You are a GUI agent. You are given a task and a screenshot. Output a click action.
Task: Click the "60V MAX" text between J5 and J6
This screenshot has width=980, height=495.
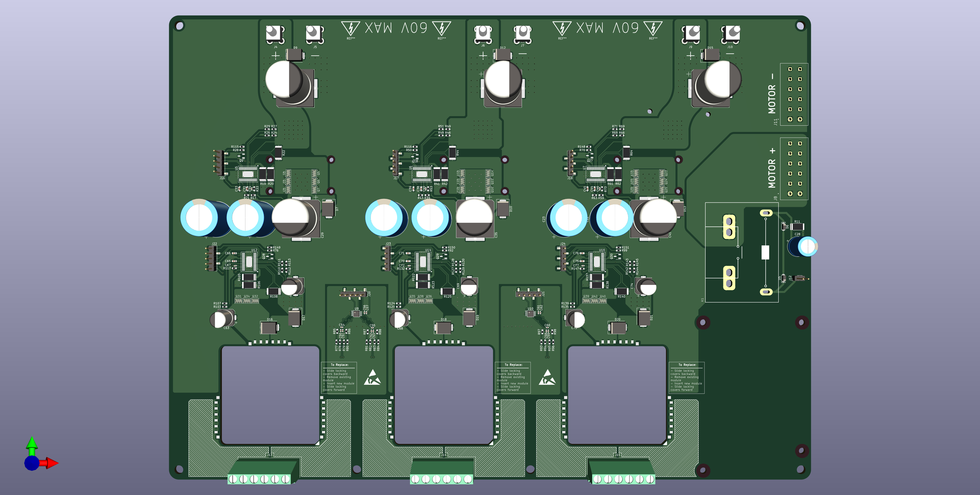coord(396,28)
